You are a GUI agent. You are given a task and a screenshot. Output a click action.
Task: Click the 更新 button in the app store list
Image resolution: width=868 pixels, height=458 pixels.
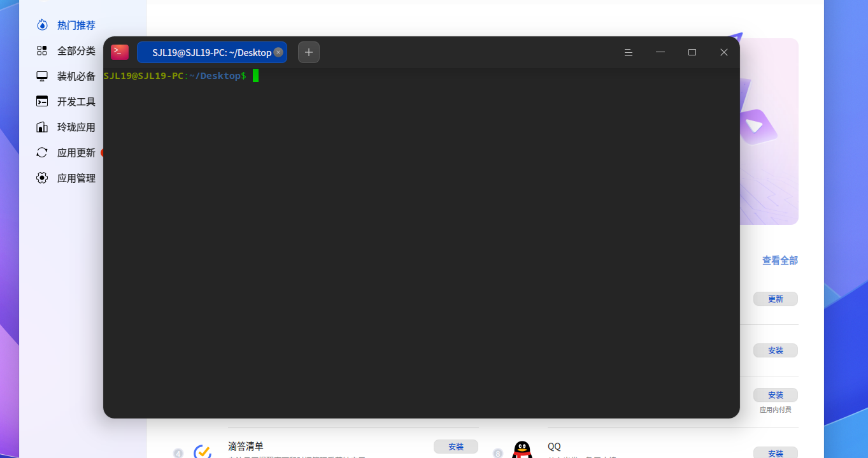[x=776, y=299]
